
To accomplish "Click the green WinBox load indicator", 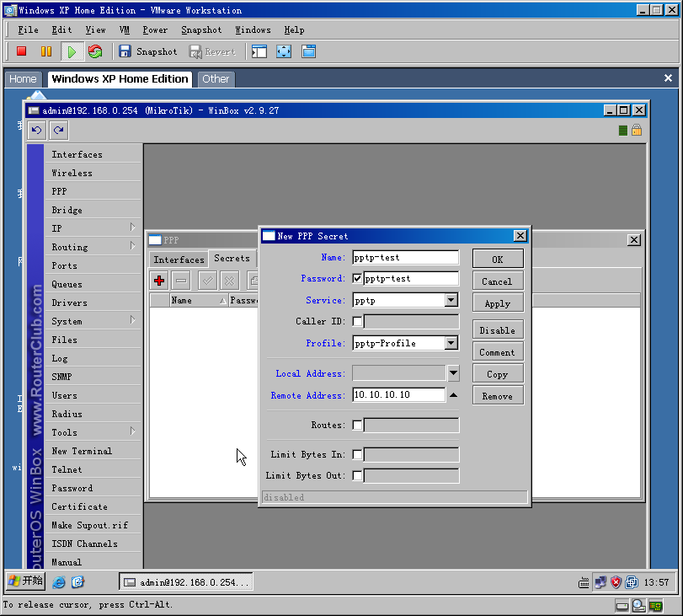I will pos(623,131).
